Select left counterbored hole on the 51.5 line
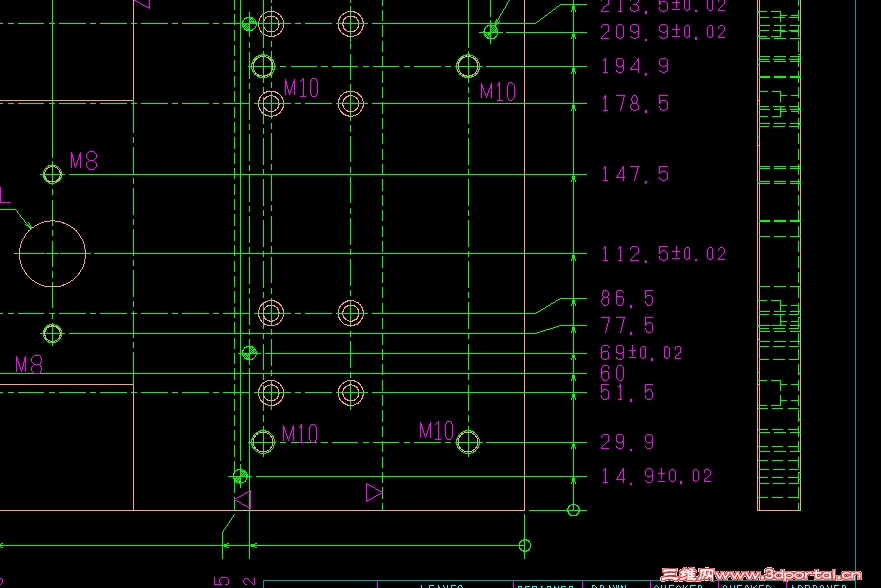This screenshot has height=588, width=881. click(x=271, y=393)
